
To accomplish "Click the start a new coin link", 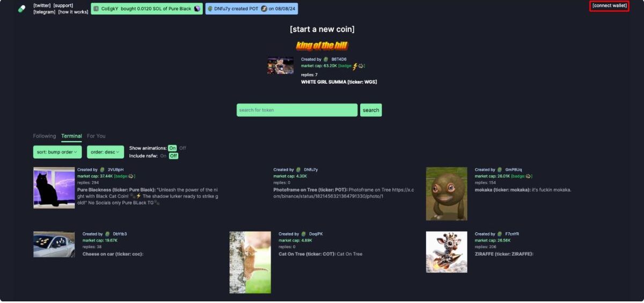I will 322,29.
